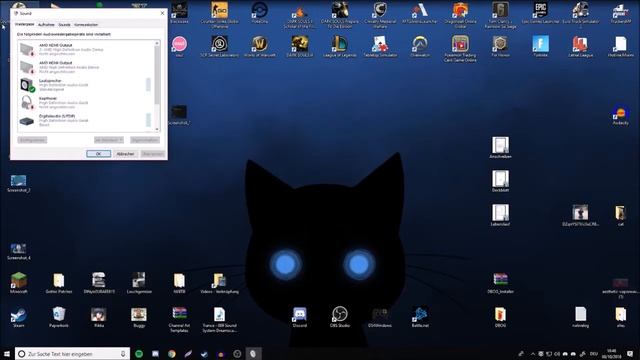This screenshot has height=360, width=640.
Task: Click the device list scroll up arrow
Action: tap(157, 43)
